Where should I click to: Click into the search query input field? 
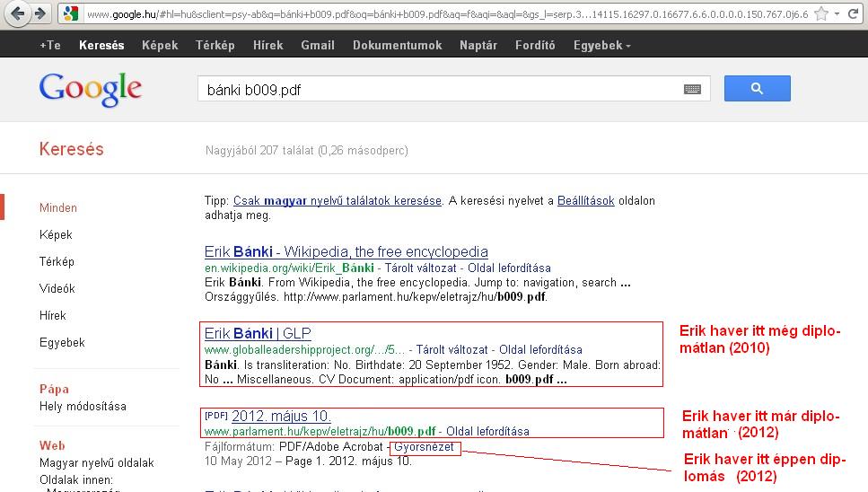pos(440,89)
